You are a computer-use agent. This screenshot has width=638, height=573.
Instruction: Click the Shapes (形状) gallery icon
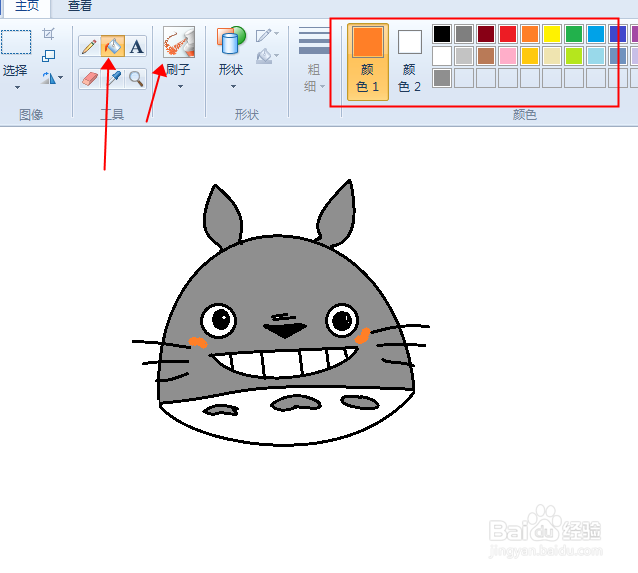click(231, 40)
